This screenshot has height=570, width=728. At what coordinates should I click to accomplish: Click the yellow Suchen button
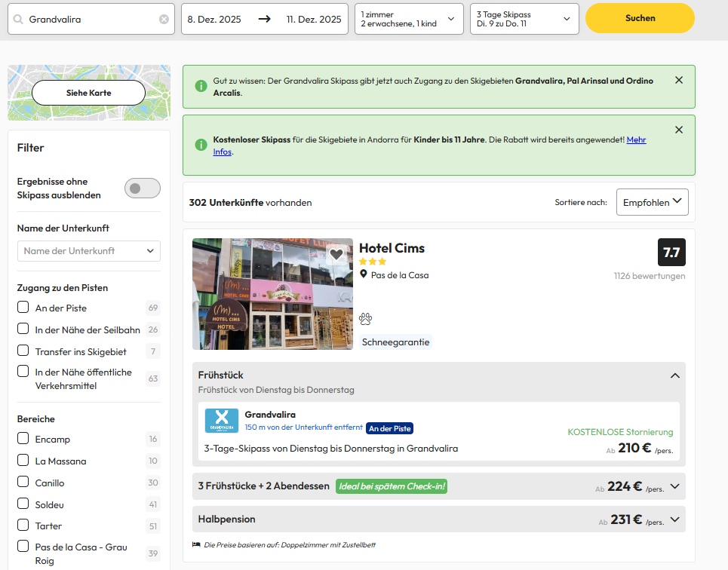640,18
